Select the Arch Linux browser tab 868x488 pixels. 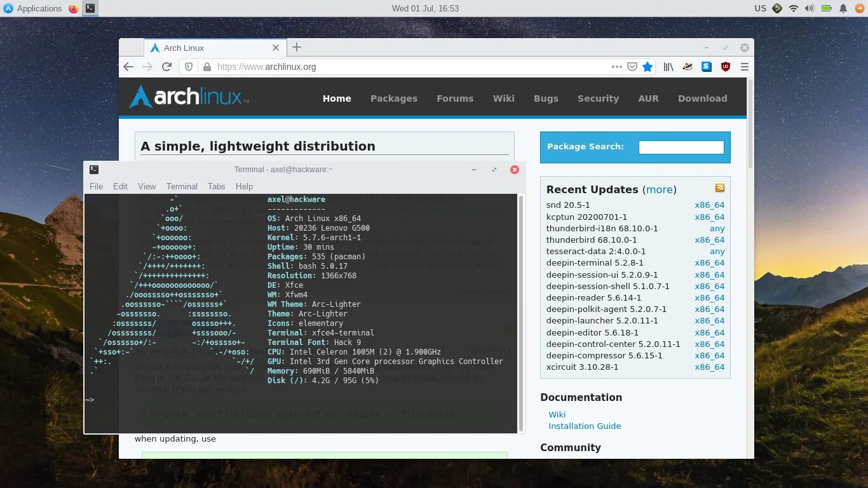point(215,48)
